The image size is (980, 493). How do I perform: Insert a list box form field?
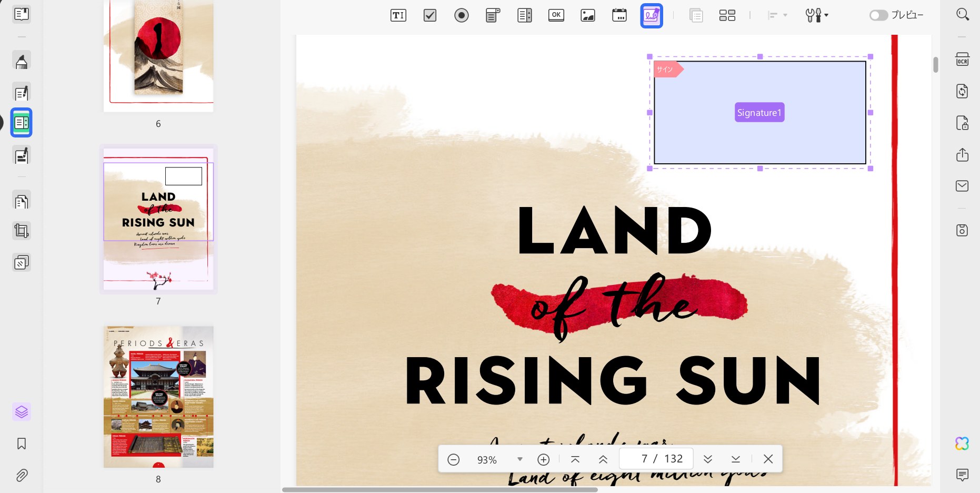(525, 15)
